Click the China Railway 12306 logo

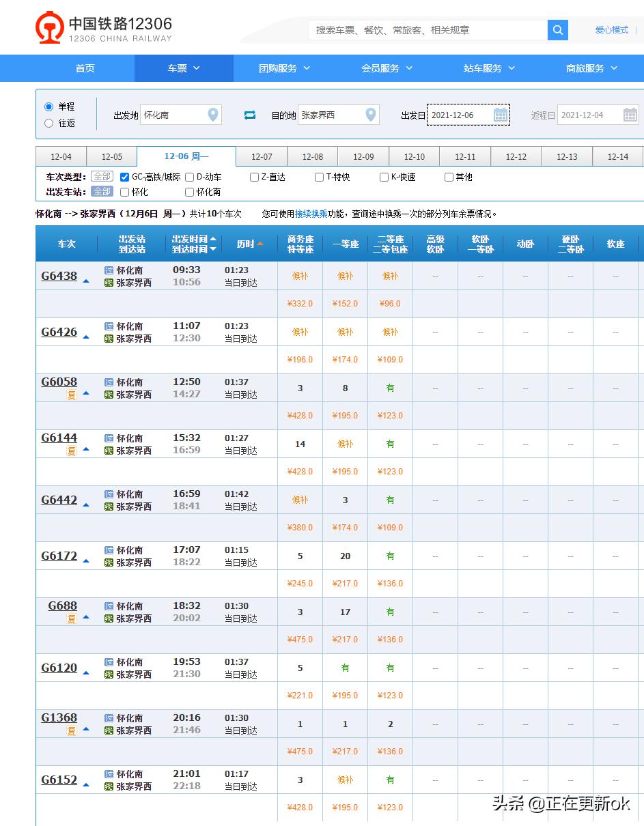point(50,27)
